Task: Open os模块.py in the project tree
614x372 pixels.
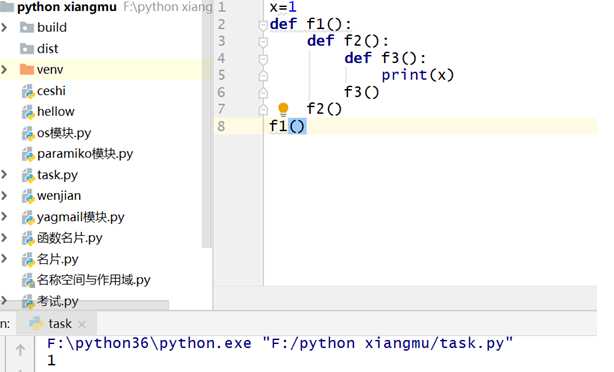Action: [x=64, y=133]
